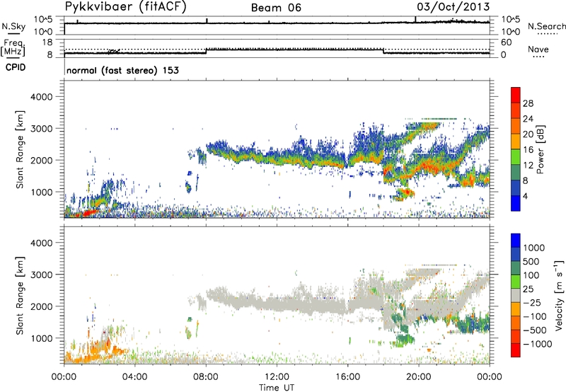This screenshot has width=566, height=392.
Task: Click the 'CPID' label
Action: (x=16, y=67)
